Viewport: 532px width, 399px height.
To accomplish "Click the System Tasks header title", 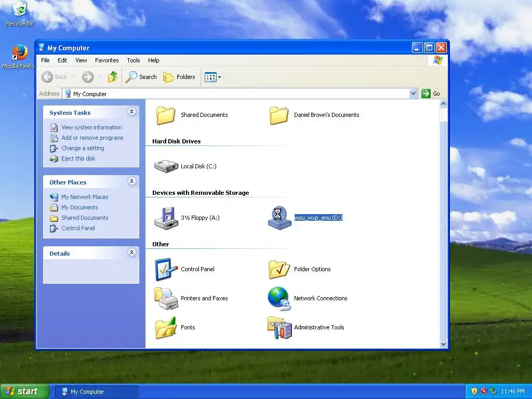I will click(x=70, y=113).
